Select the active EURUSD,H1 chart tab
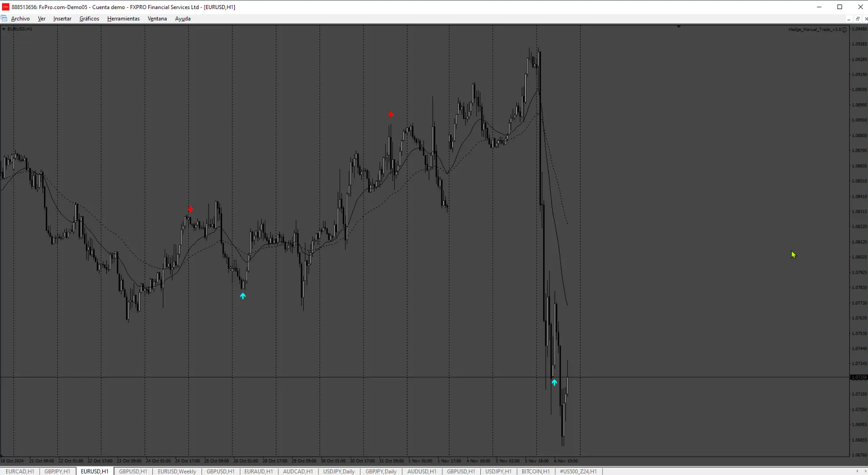Screen dimensions: 868x475 95,471
